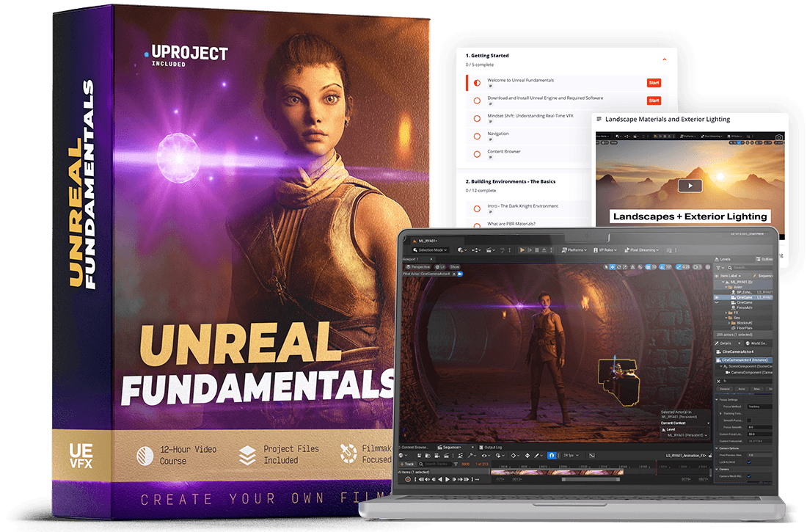Mark Navigation lesson circle as complete
The image size is (807, 532).
pos(477,136)
